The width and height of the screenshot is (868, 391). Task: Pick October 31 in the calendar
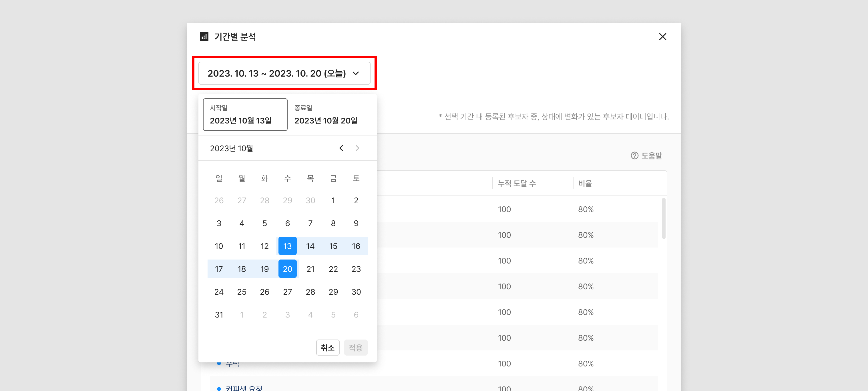pos(219,315)
